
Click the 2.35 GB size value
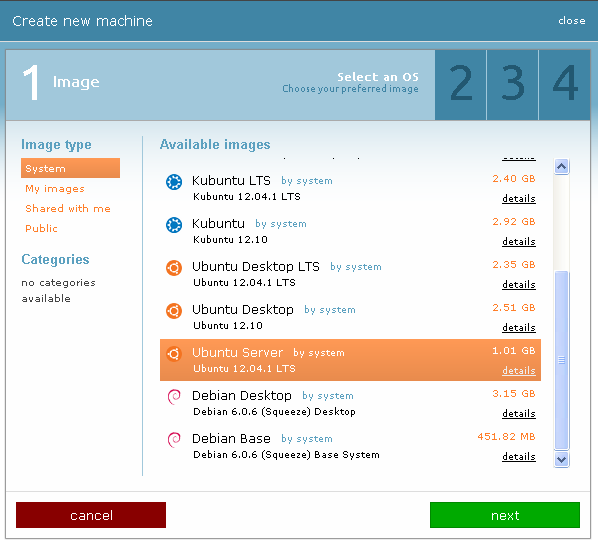point(514,265)
